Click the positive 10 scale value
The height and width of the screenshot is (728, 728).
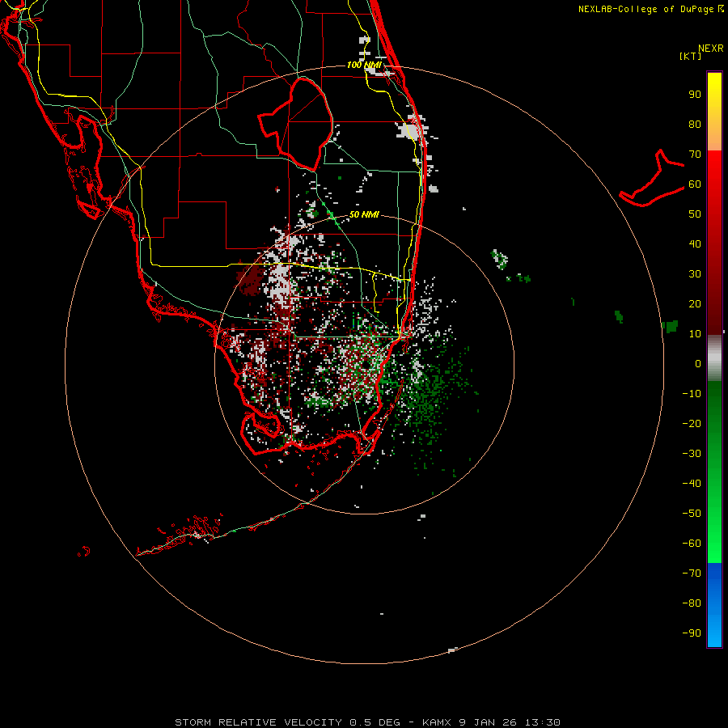[695, 334]
